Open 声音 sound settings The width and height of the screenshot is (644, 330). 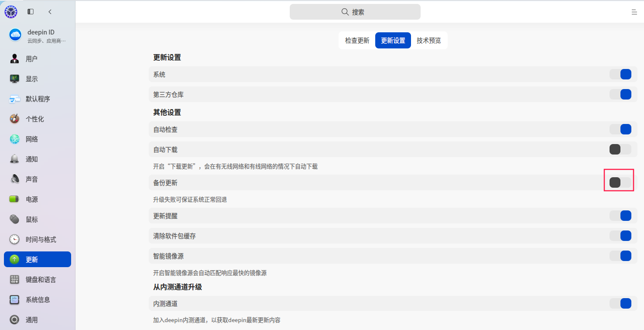tap(38, 179)
